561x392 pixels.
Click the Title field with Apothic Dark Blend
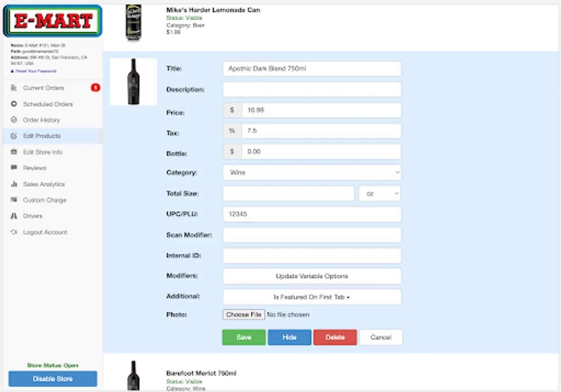pos(312,69)
